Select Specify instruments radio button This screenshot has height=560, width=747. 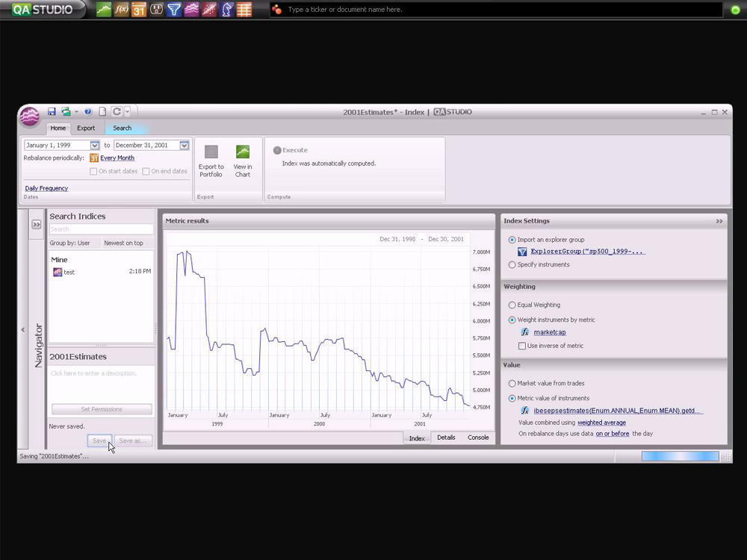(x=512, y=265)
